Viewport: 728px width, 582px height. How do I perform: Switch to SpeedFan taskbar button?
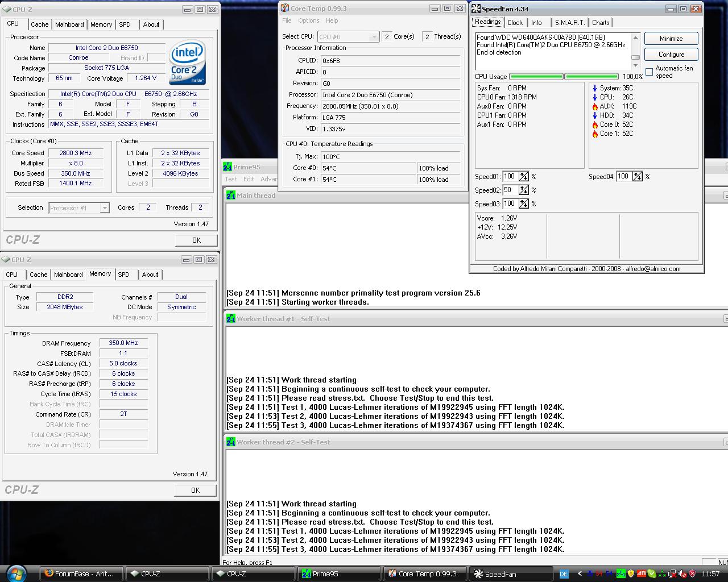coord(511,573)
